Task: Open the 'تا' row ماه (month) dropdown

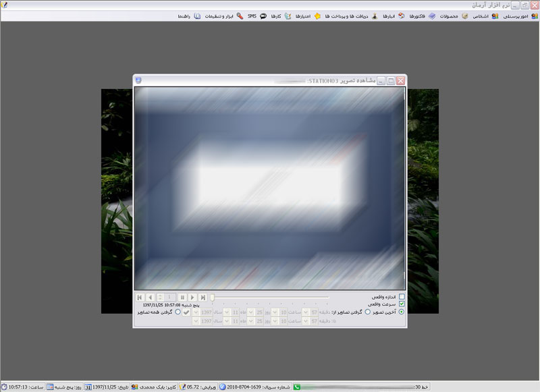Action: [x=227, y=321]
